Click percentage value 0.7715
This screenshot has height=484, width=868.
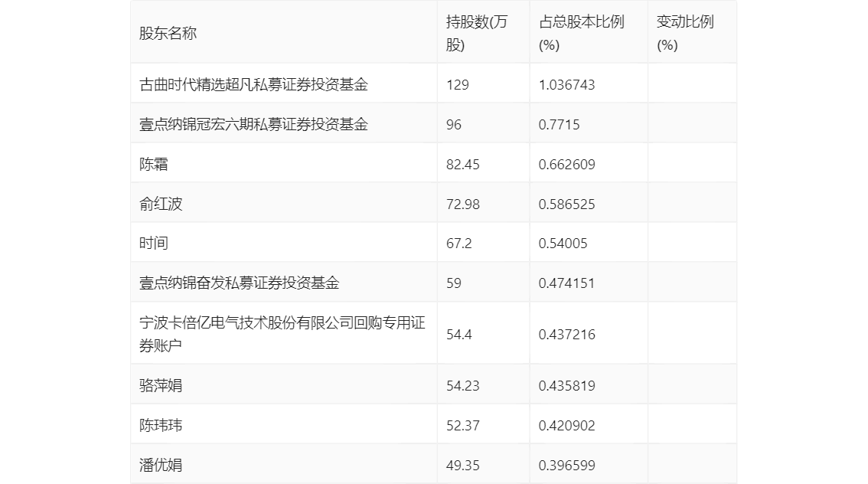559,125
